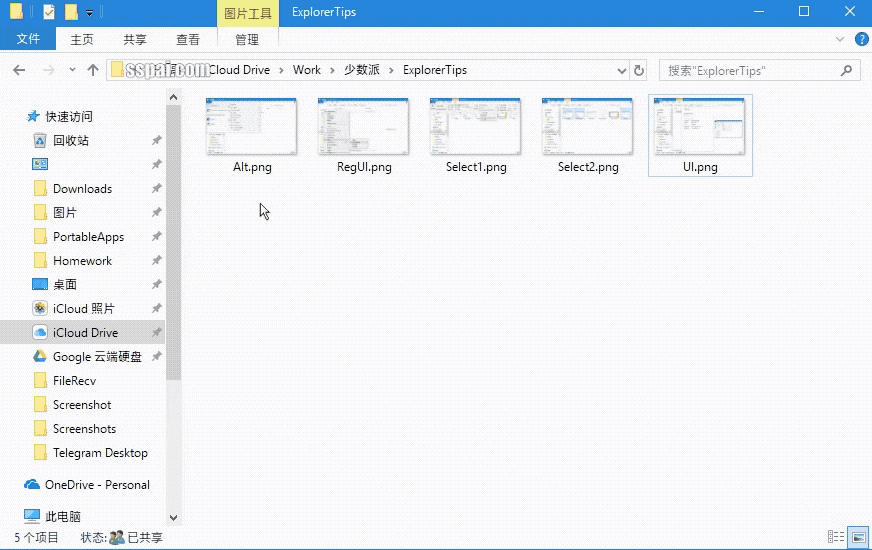Open Homework folder in sidebar
The height and width of the screenshot is (550, 872).
(x=72, y=260)
